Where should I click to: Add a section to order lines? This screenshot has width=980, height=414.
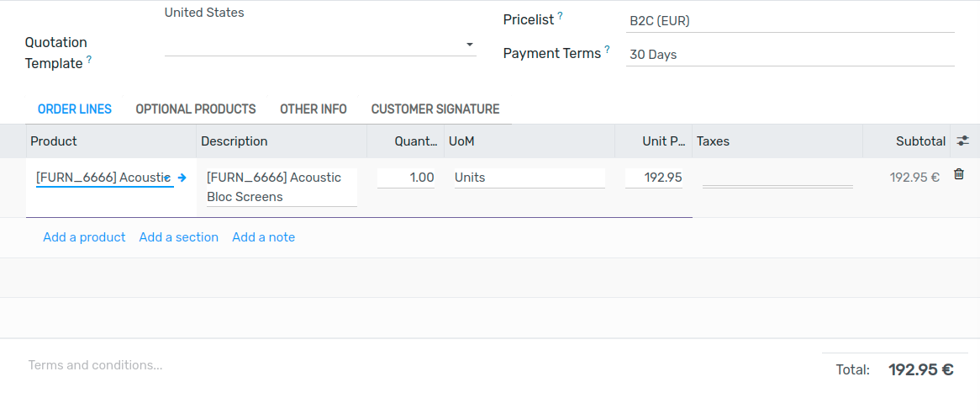tap(179, 237)
